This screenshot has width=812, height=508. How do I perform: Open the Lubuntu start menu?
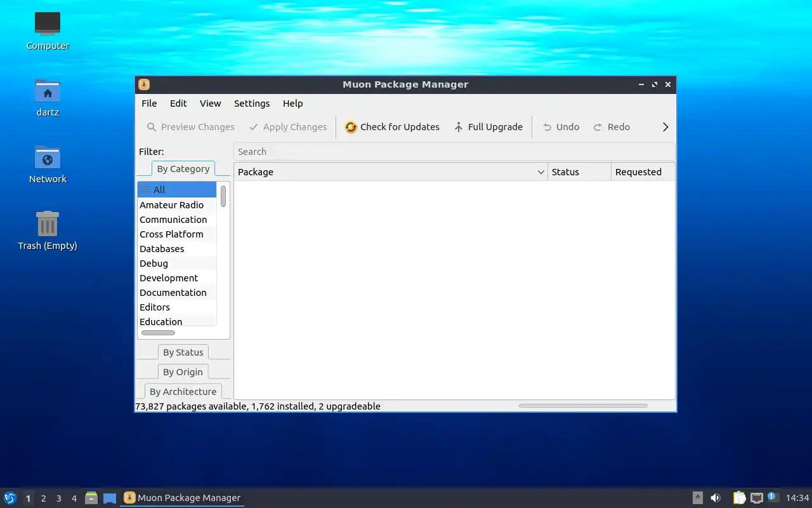pos(10,498)
